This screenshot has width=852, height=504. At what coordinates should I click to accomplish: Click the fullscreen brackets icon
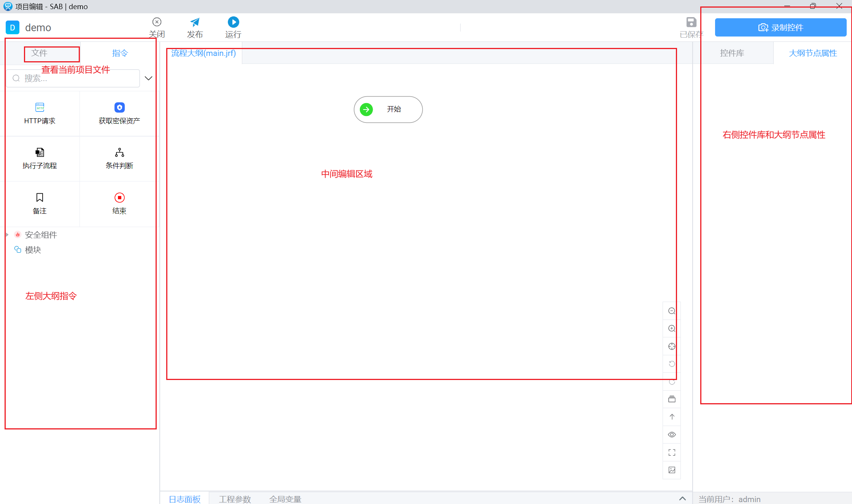[x=672, y=452]
